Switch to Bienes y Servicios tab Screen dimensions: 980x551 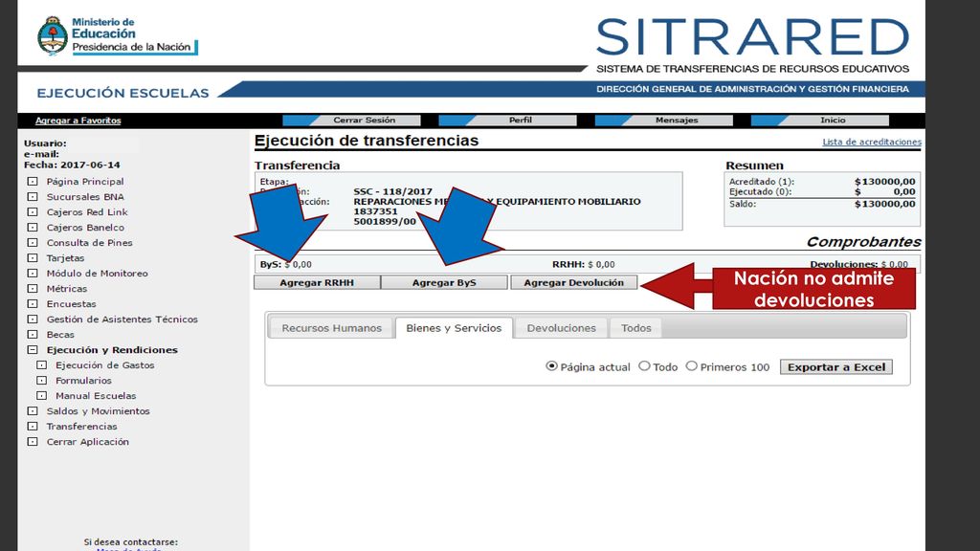[454, 328]
